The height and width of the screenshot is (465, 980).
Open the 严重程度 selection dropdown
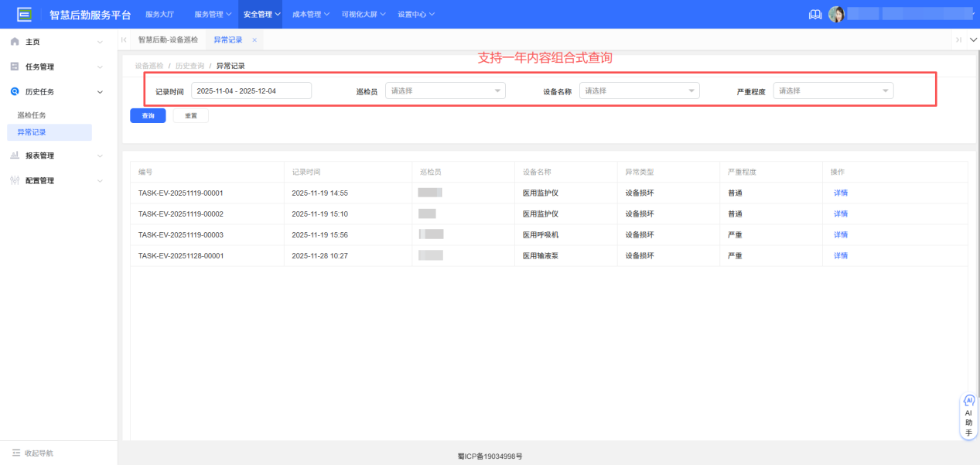[833, 90]
